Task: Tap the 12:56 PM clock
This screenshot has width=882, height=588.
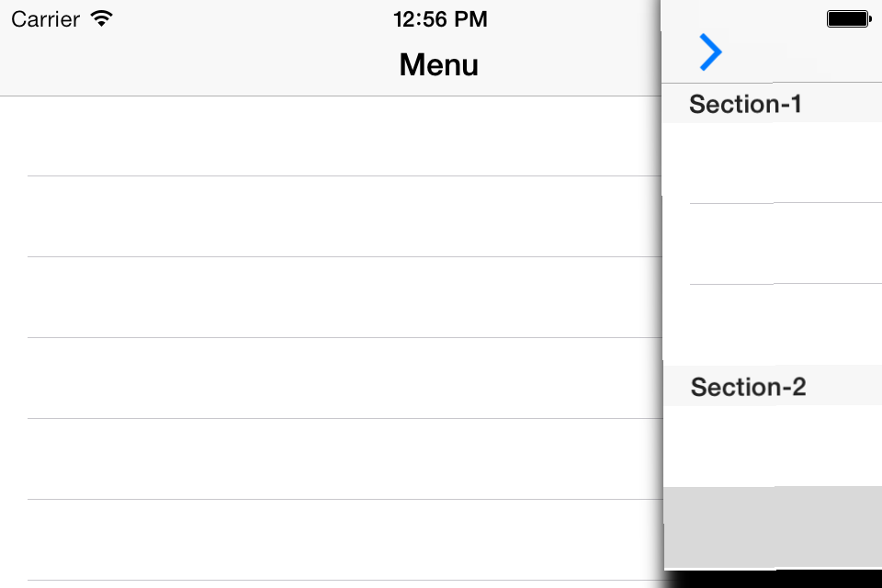Action: coord(440,19)
